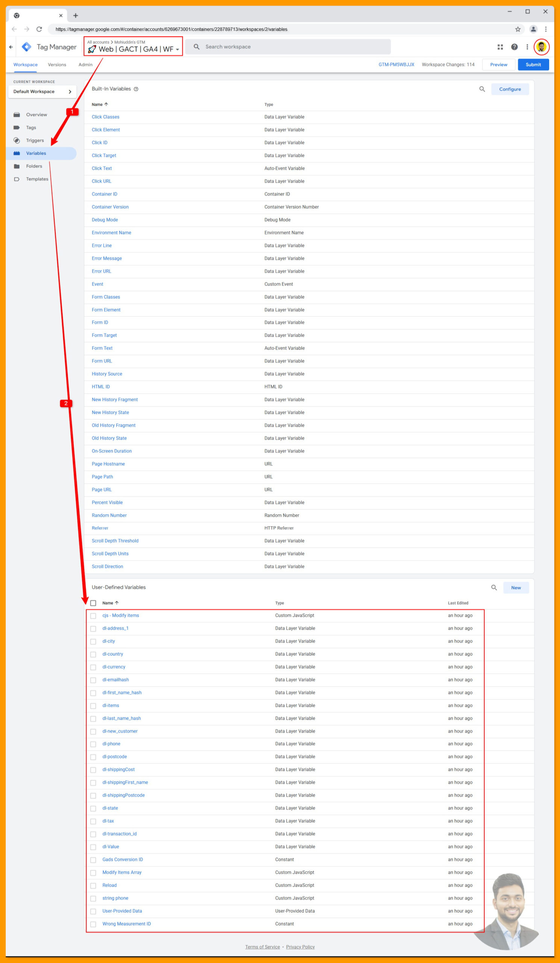This screenshot has width=560, height=963.
Task: Check the Gads Conversion ID checkbox
Action: (x=93, y=860)
